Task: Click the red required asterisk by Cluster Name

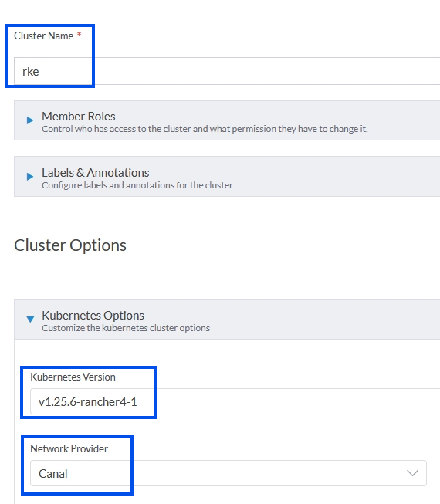Action: [x=79, y=34]
